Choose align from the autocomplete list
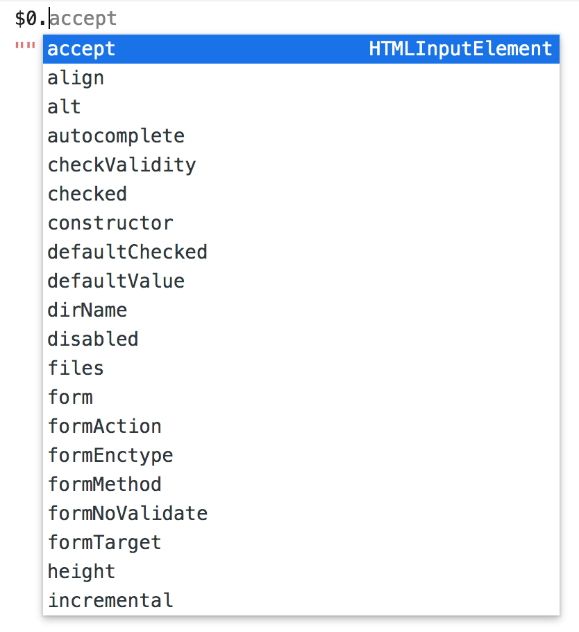The height and width of the screenshot is (632, 579). tap(301, 78)
